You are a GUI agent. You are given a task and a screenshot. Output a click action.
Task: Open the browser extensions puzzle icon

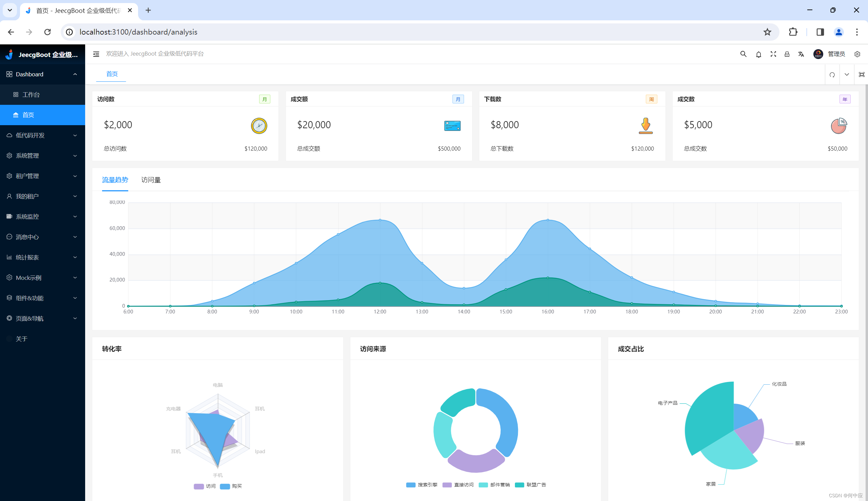coord(793,32)
